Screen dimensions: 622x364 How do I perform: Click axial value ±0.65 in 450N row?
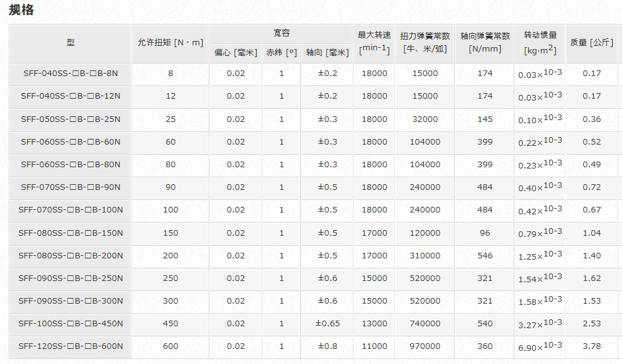click(x=328, y=324)
